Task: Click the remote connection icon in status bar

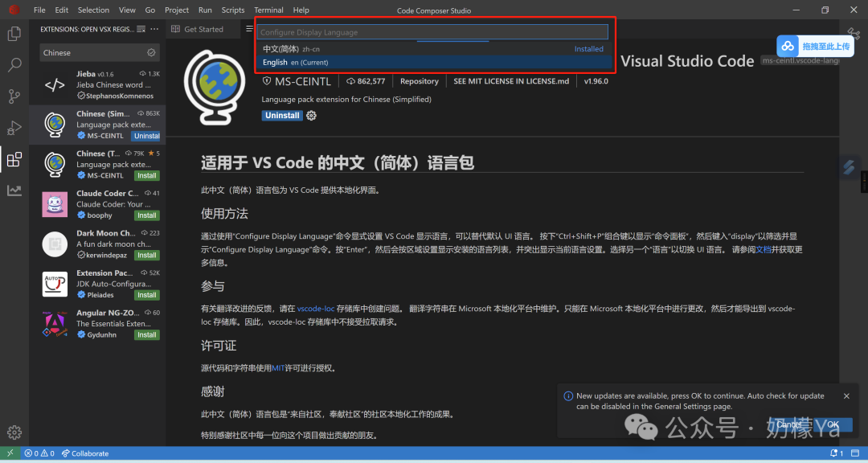Action: (10, 453)
